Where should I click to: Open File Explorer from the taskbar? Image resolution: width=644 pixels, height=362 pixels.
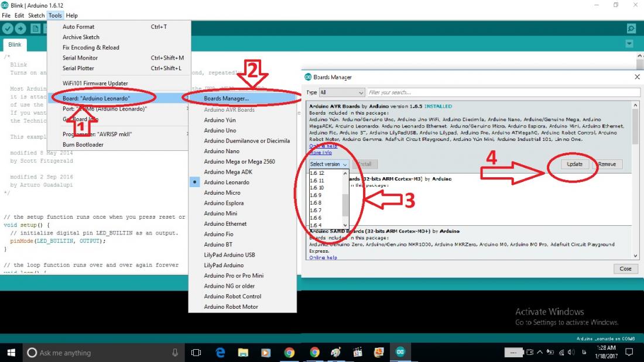[244, 352]
